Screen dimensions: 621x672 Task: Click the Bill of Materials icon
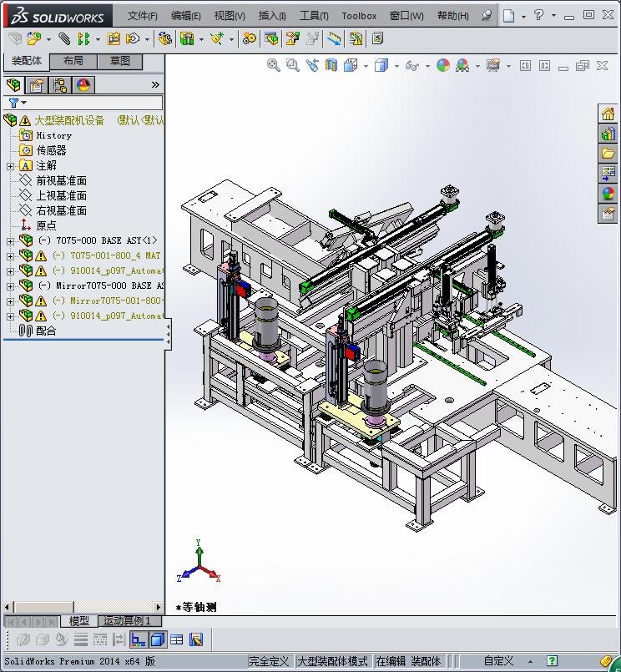click(271, 39)
